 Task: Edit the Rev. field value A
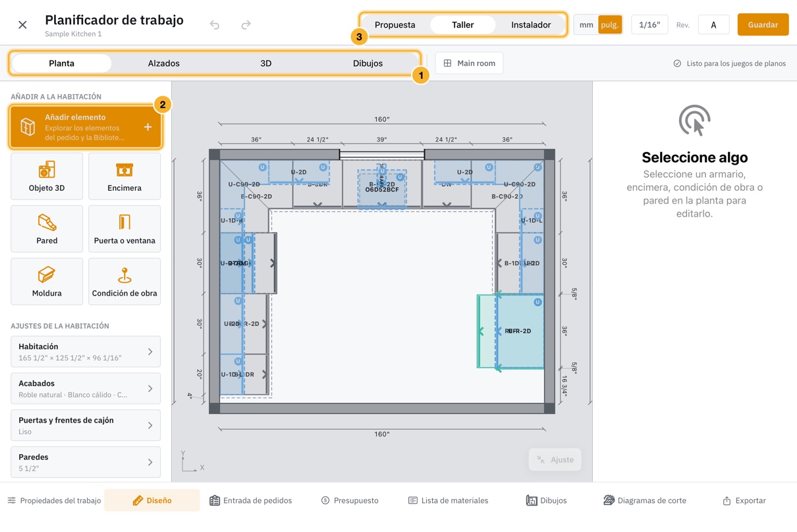(x=713, y=25)
